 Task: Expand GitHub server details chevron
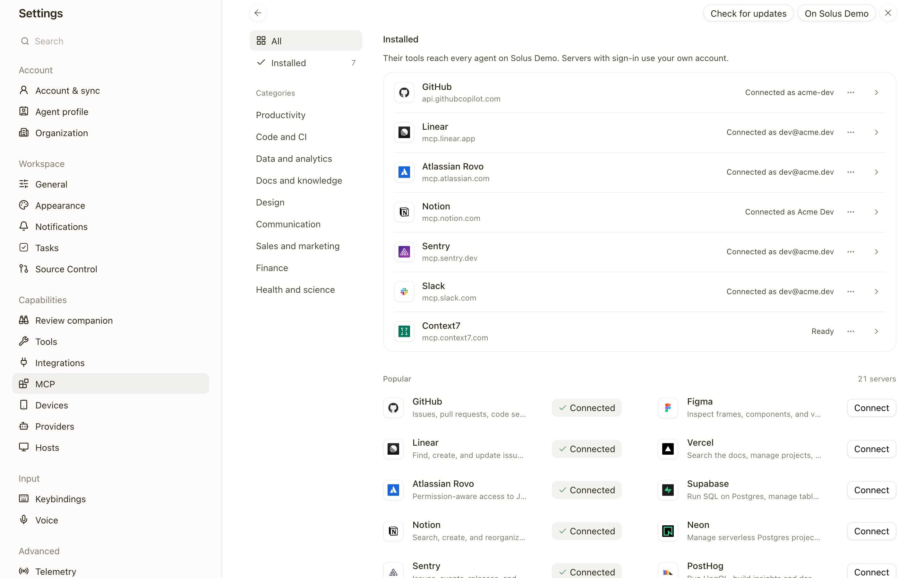876,92
